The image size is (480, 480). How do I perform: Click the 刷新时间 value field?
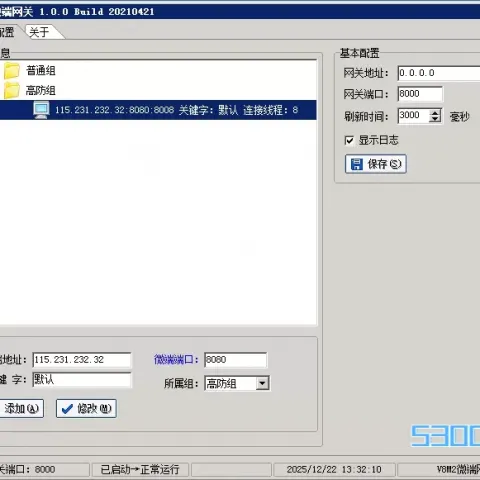point(414,116)
